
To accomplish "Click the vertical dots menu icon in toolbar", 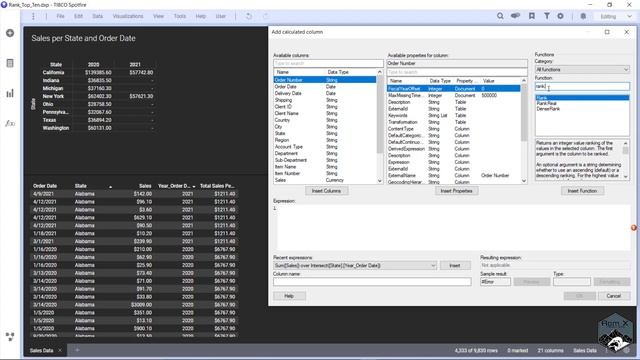I will [x=33, y=16].
